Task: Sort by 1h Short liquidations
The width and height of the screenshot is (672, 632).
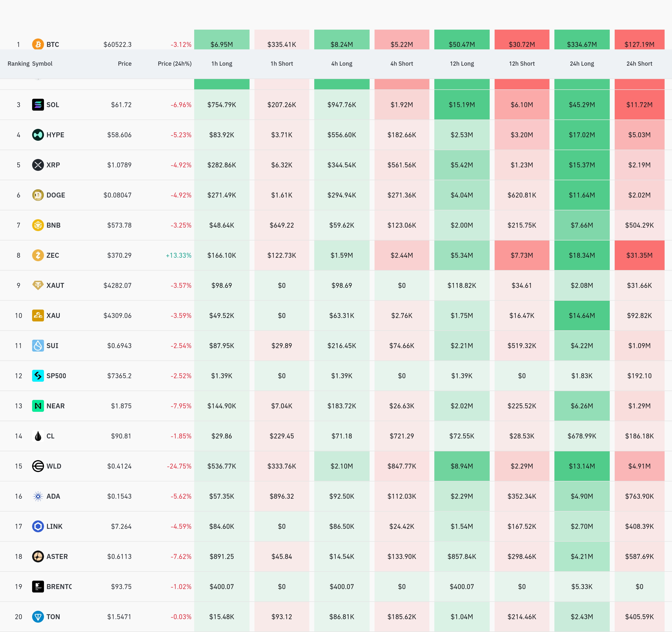Action: pyautogui.click(x=282, y=63)
